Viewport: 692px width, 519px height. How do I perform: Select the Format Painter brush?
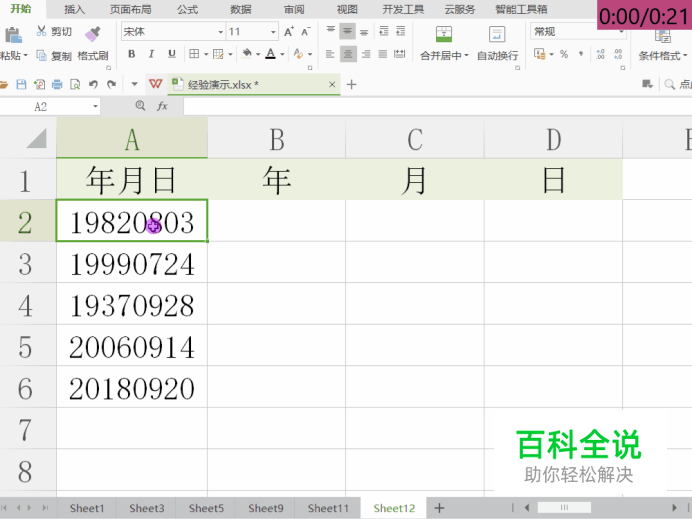pyautogui.click(x=93, y=34)
